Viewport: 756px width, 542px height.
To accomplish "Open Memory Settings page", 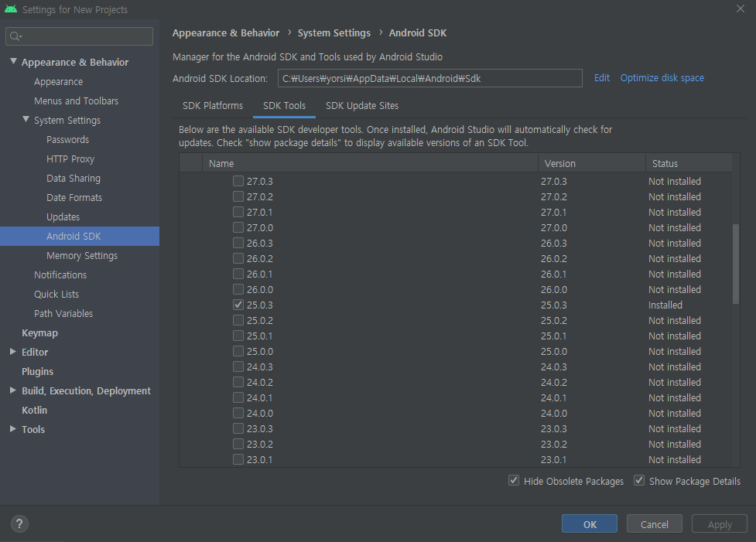I will [x=82, y=255].
